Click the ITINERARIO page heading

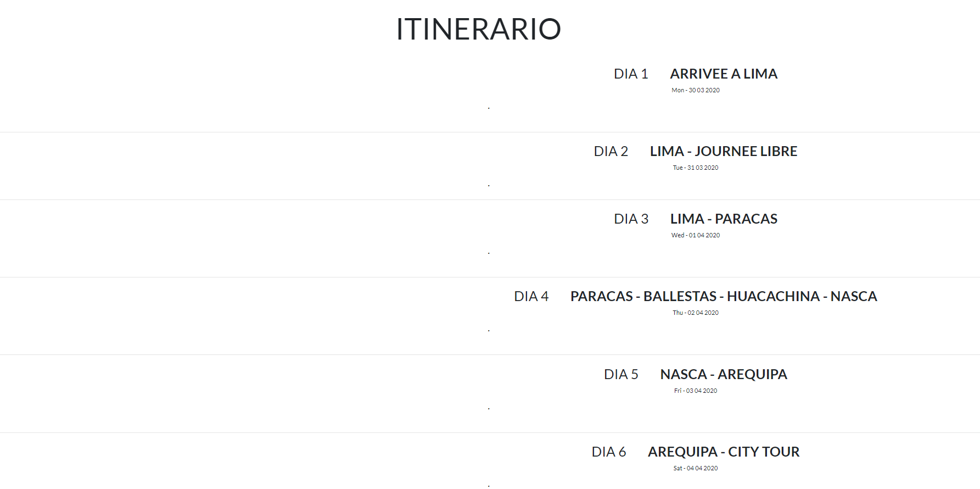(x=478, y=29)
